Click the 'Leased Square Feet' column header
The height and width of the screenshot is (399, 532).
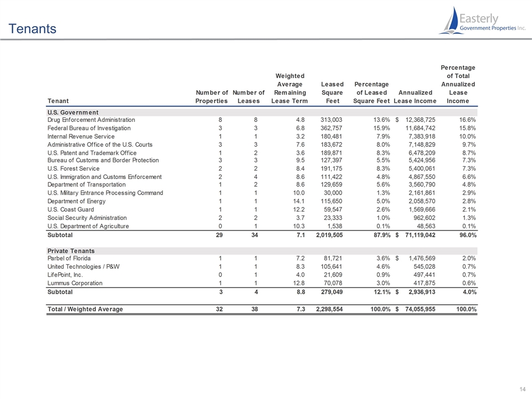point(332,93)
